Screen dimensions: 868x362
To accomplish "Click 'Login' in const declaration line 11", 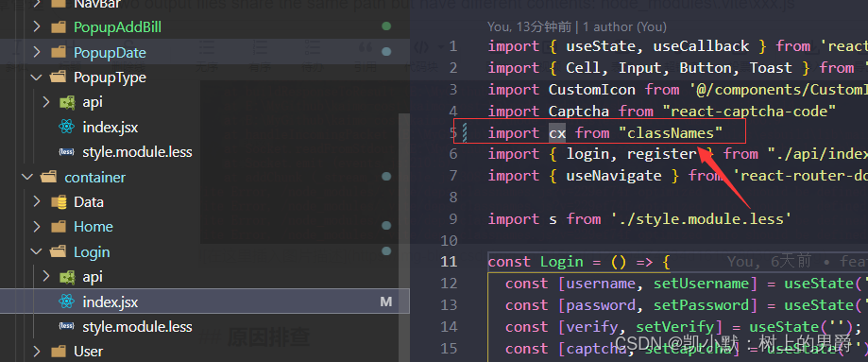I will click(x=562, y=262).
